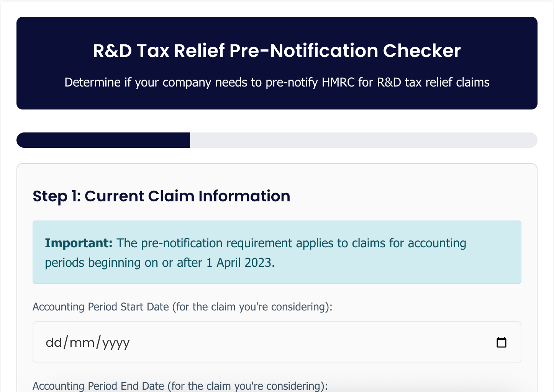
Task: Click the R&D Tax Relief Pre-Notification Checker title
Action: [277, 51]
